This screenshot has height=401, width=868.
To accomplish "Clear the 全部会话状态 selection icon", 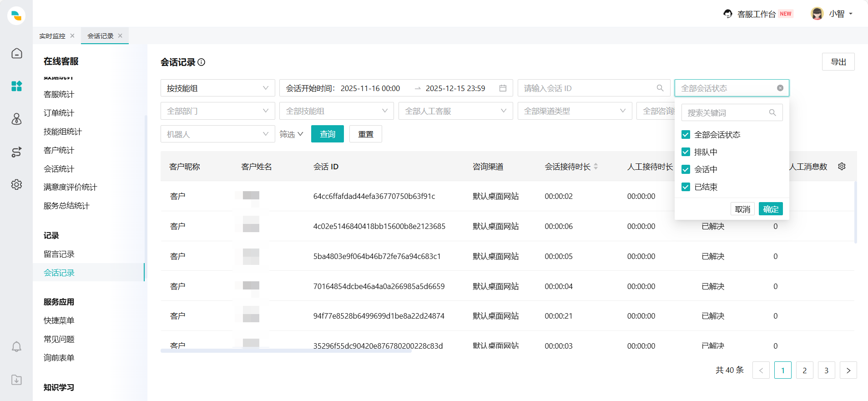I will click(x=780, y=88).
